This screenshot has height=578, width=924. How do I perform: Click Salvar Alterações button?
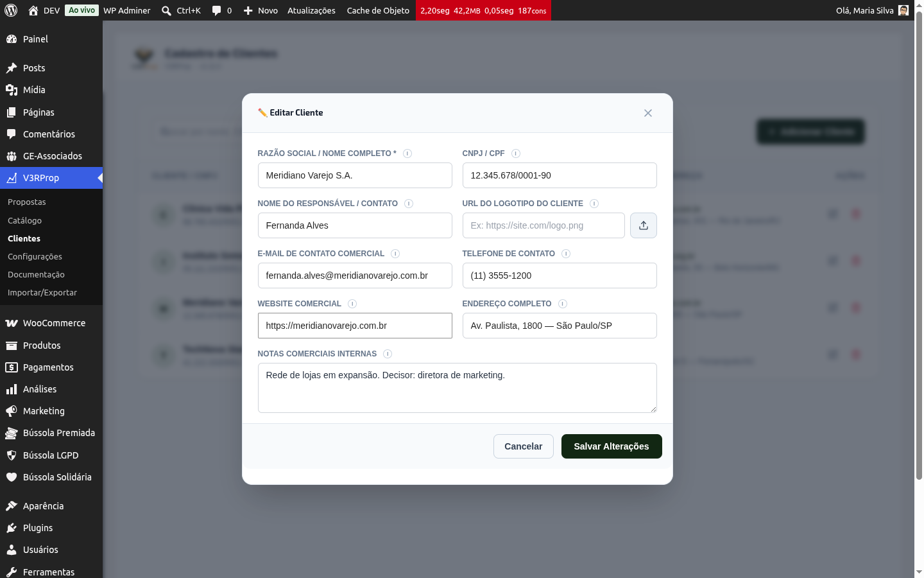(612, 446)
